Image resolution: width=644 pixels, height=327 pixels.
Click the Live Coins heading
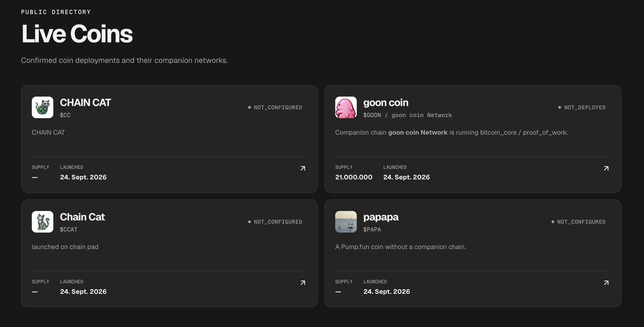(77, 34)
